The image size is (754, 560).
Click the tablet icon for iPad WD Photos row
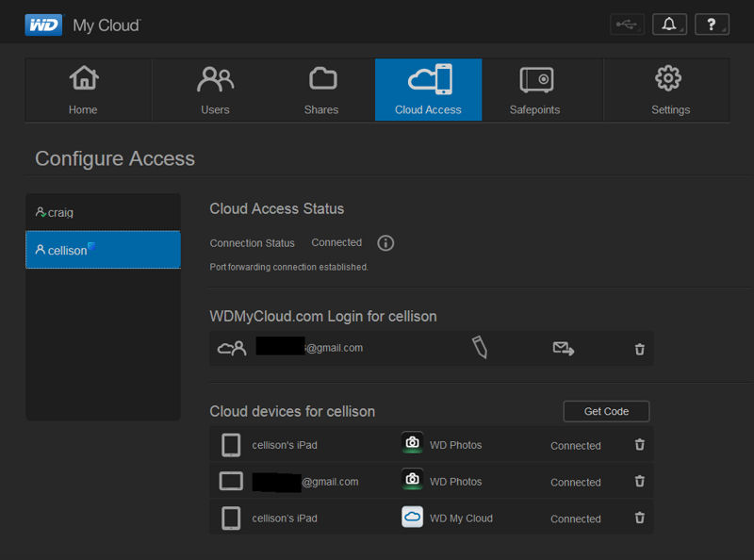(231, 445)
